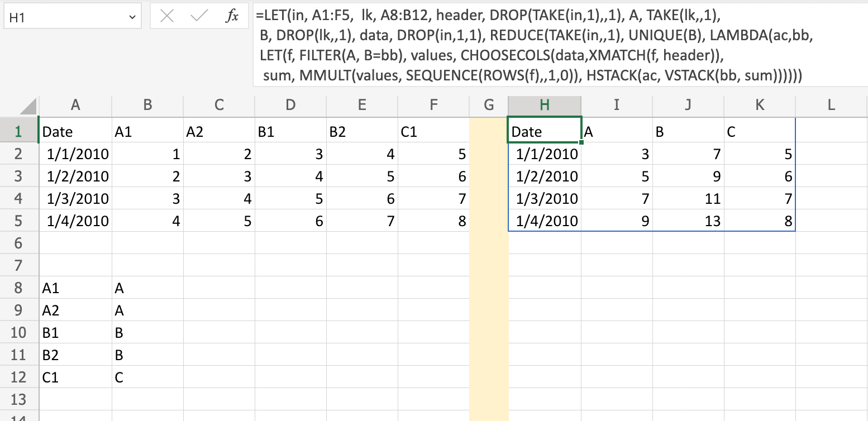Click row 12 header
This screenshot has width=868, height=421.
tap(20, 376)
